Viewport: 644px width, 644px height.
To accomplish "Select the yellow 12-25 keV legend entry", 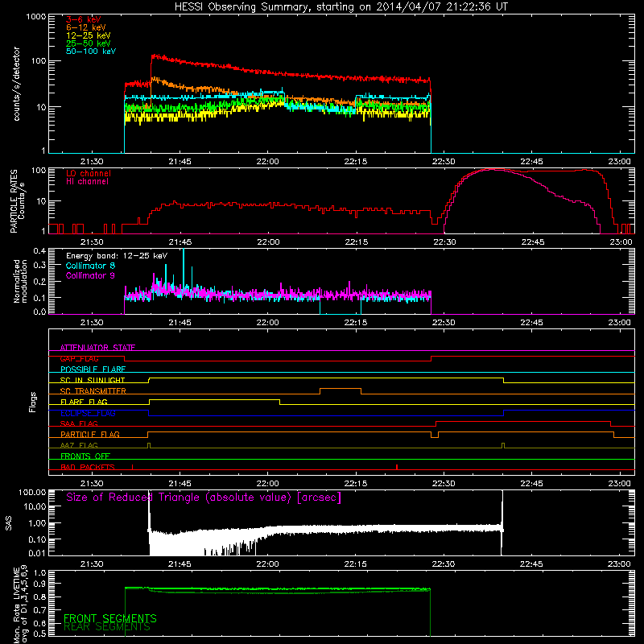I will [x=89, y=35].
